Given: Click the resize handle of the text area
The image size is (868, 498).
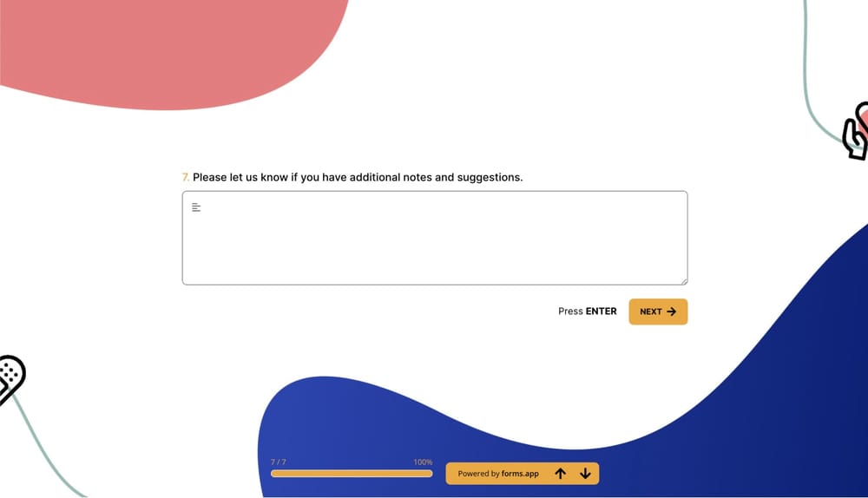Looking at the screenshot, I should click(x=684, y=280).
